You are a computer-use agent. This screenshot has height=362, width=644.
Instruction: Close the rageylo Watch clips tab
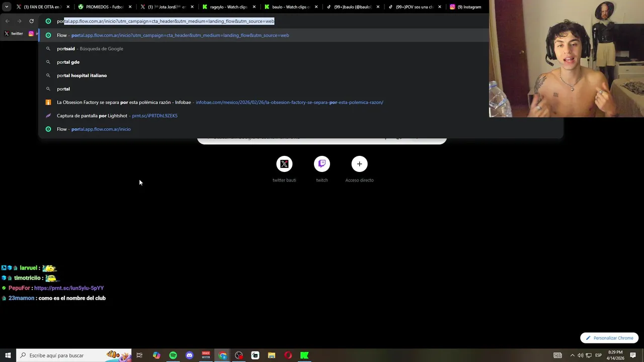pyautogui.click(x=255, y=7)
